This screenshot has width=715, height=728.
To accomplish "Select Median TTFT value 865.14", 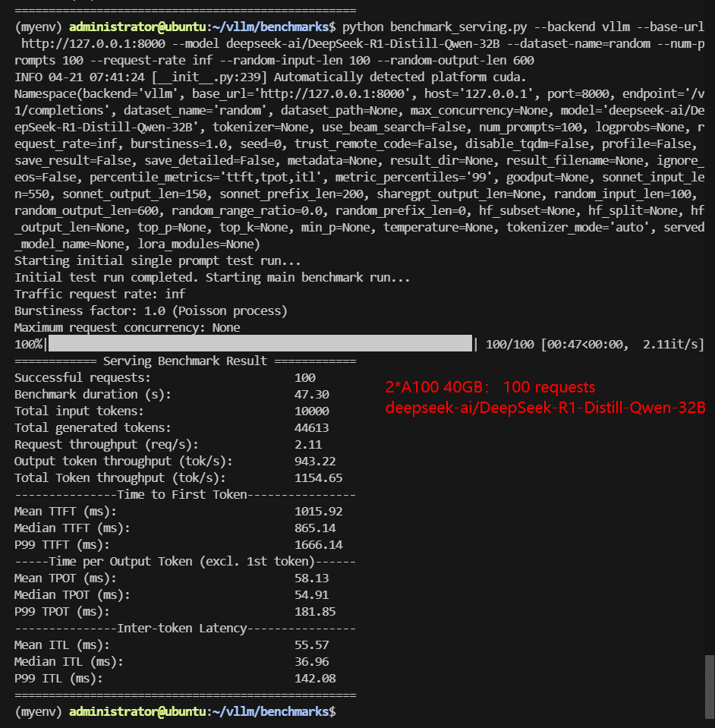I will click(315, 528).
